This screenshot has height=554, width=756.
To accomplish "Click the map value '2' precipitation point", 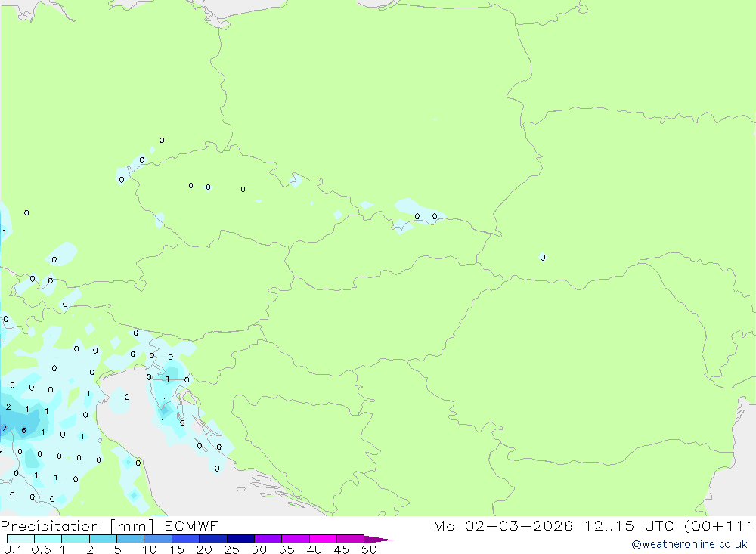I will pyautogui.click(x=8, y=407).
